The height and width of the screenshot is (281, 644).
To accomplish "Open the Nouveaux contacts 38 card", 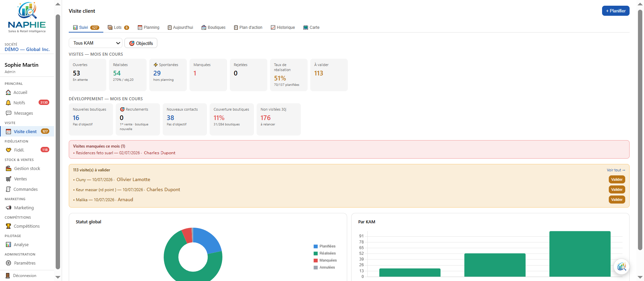I will pyautogui.click(x=185, y=119).
